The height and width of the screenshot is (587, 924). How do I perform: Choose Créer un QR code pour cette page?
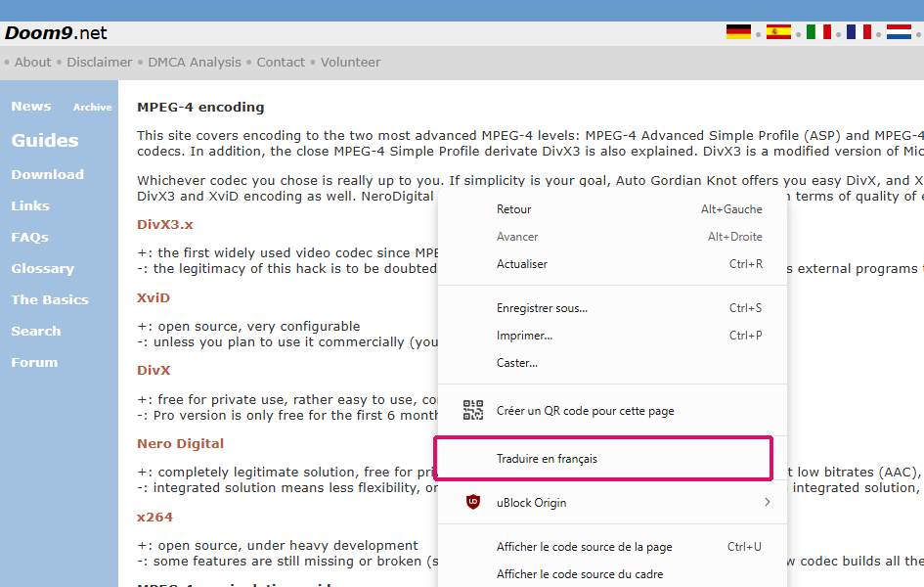tap(612, 411)
